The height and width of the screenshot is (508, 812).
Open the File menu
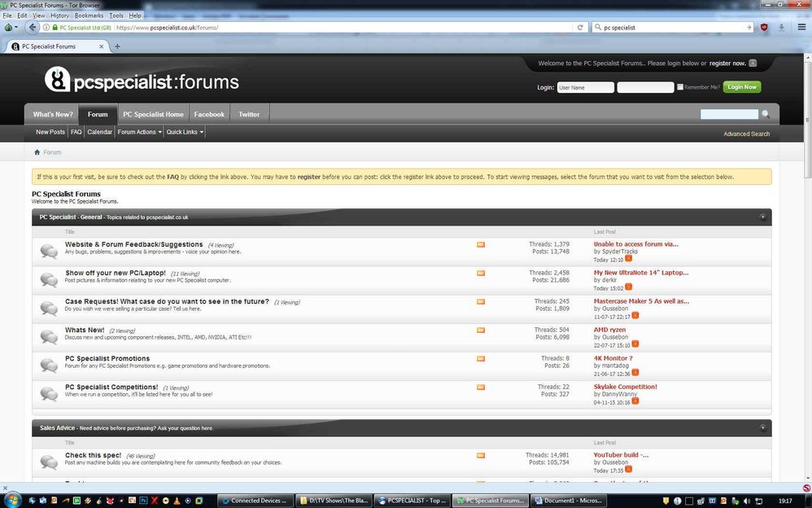pos(7,15)
